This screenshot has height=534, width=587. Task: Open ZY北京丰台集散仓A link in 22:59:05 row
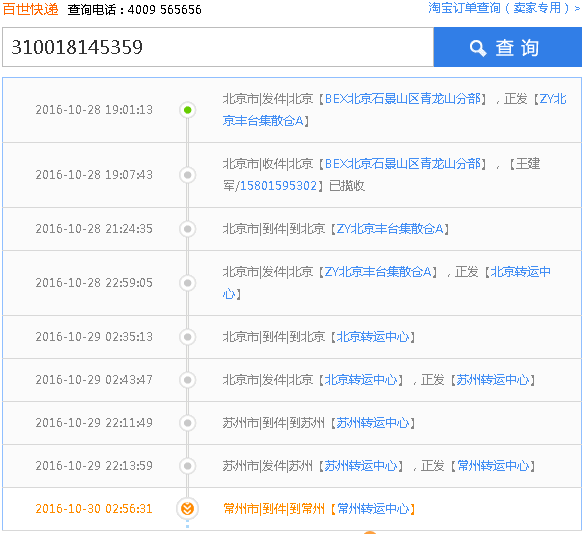[378, 272]
